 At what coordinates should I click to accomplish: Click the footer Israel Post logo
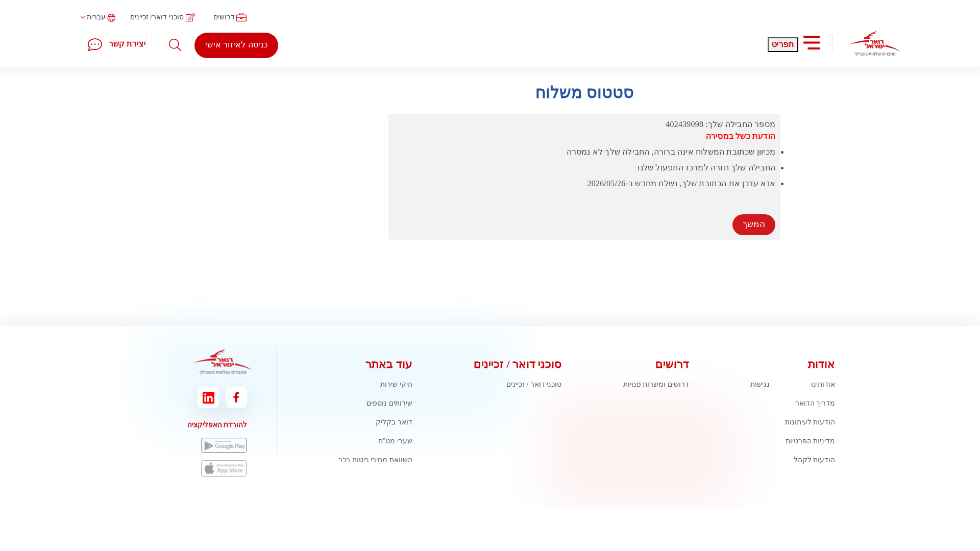223,362
